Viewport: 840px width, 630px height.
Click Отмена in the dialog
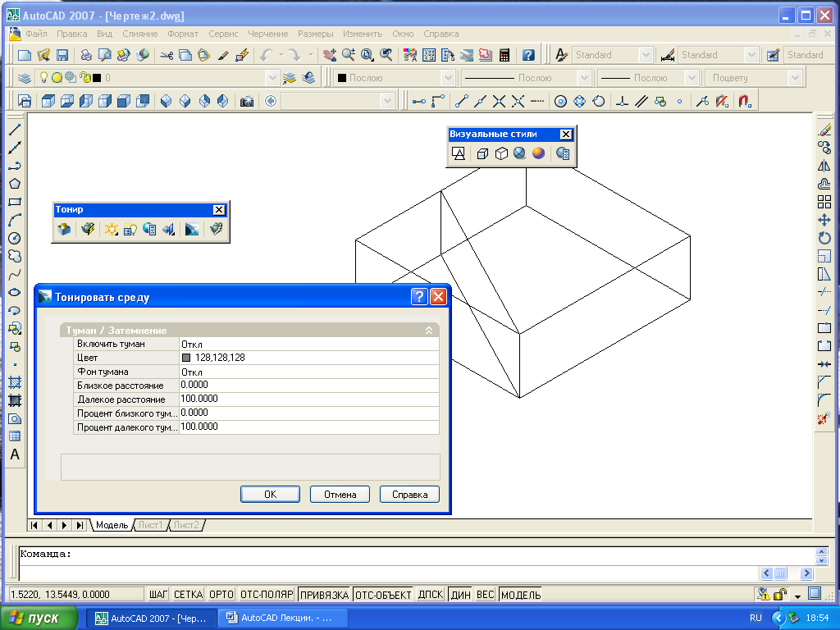tap(340, 494)
